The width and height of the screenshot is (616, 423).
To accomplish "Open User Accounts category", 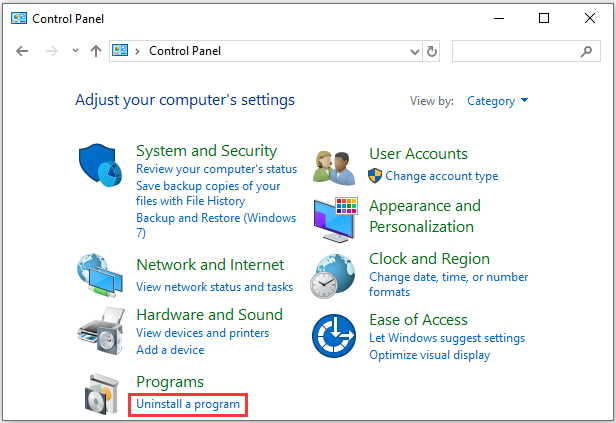I will (418, 154).
